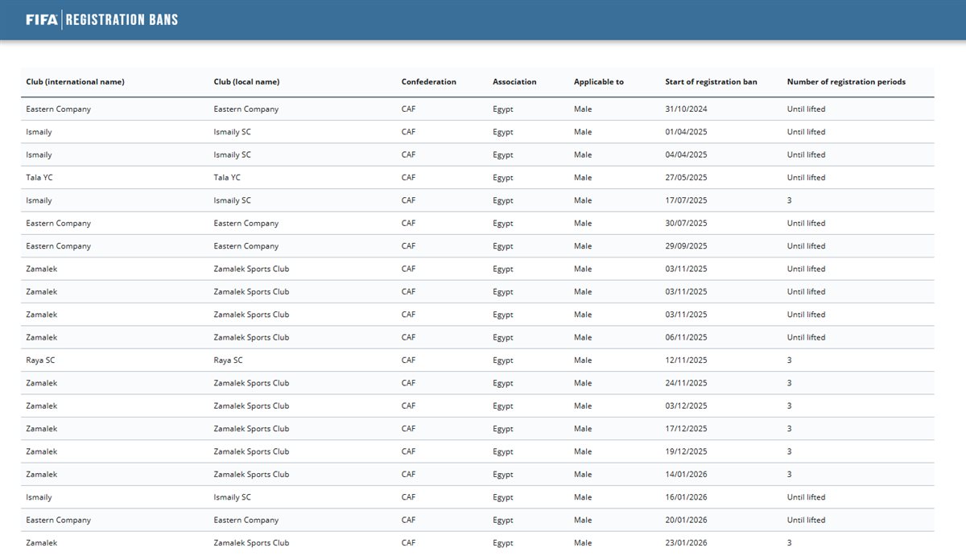Click the FIFA logo in the header
The width and height of the screenshot is (966, 560).
[x=41, y=19]
